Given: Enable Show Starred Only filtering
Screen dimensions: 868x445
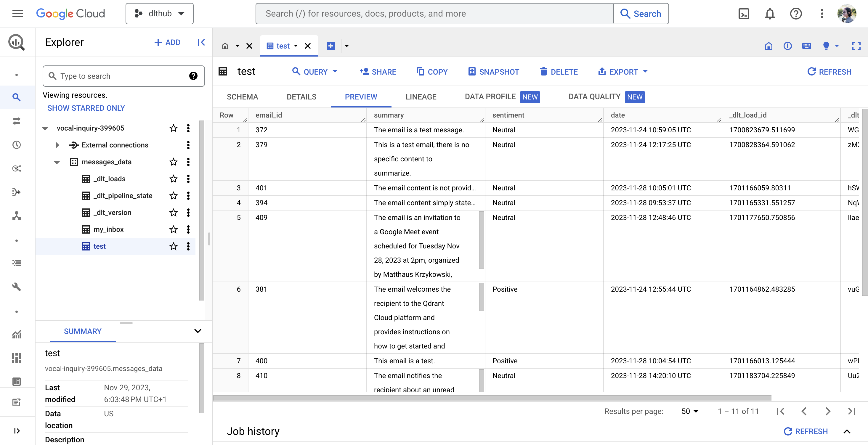Looking at the screenshot, I should pyautogui.click(x=86, y=108).
